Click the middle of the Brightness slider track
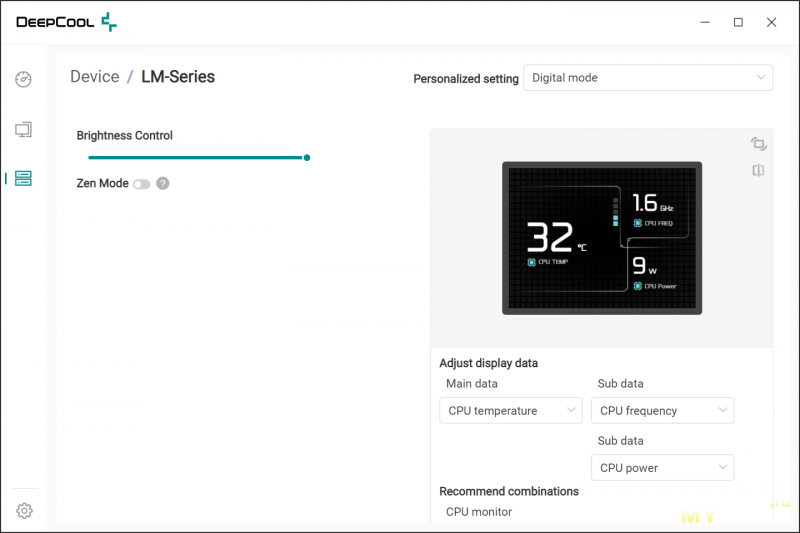The image size is (800, 533). (x=197, y=157)
